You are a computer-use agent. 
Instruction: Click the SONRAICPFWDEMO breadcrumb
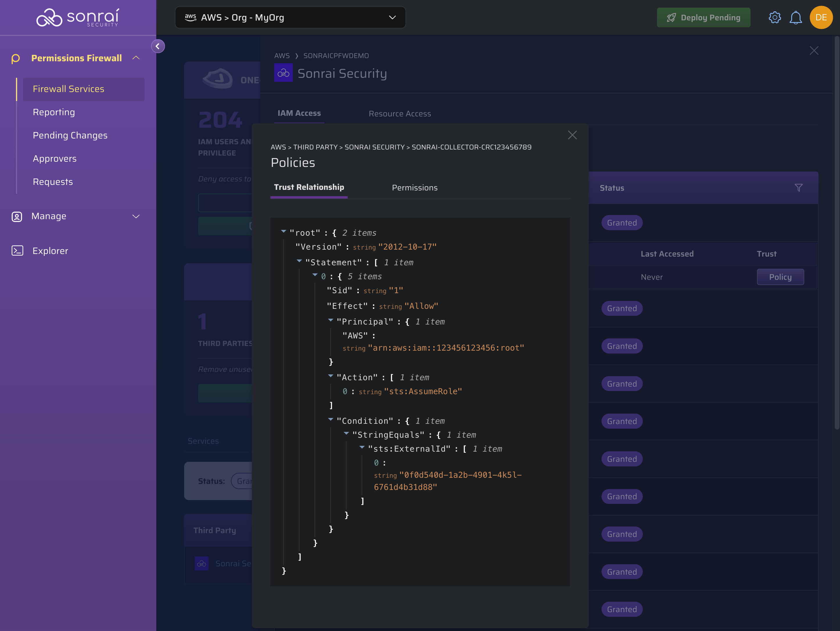click(336, 56)
